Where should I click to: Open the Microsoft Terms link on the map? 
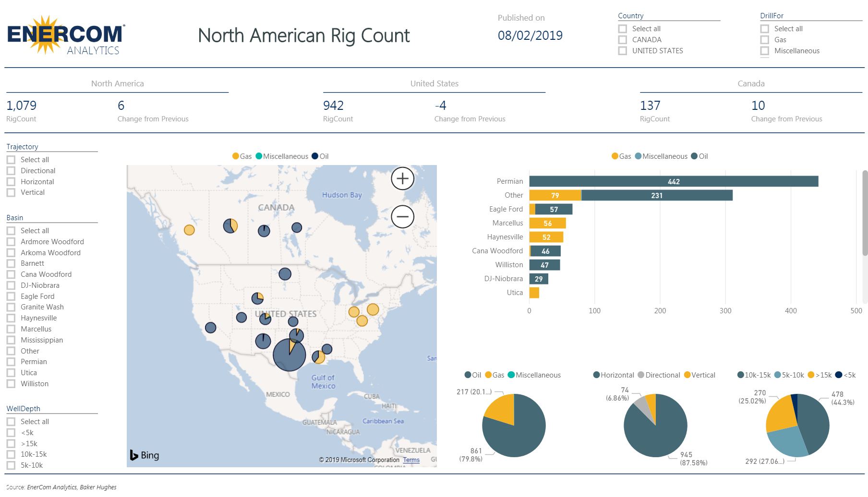(411, 460)
